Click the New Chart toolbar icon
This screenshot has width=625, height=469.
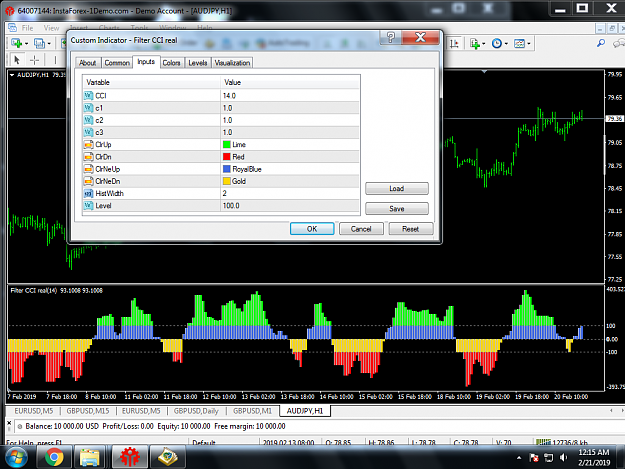pyautogui.click(x=17, y=43)
